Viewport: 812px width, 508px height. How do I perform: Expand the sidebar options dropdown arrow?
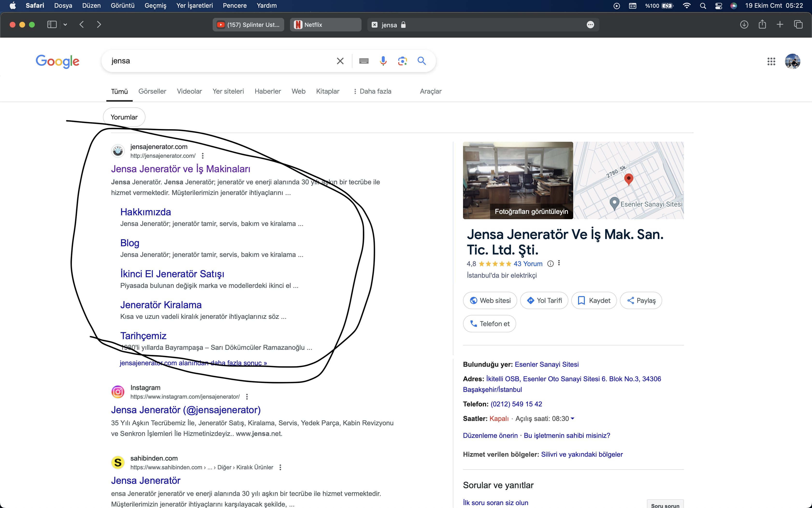(x=65, y=24)
